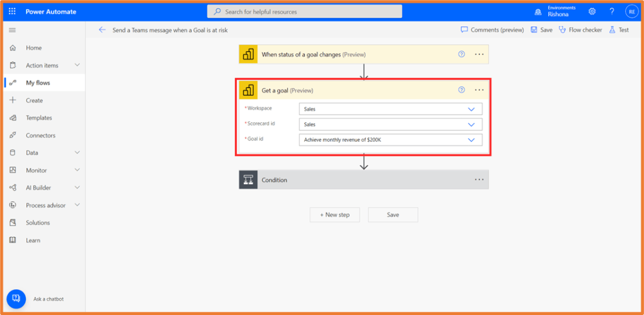The width and height of the screenshot is (644, 315).
Task: Open more options on the trigger step
Action: 479,54
